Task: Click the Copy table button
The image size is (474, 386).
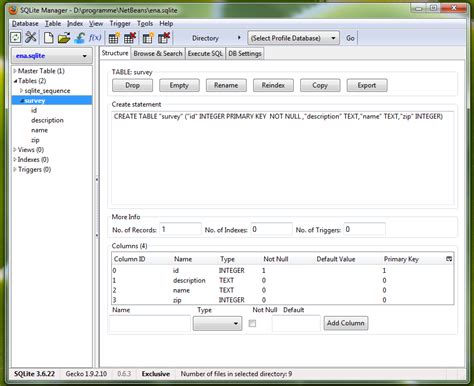Action: click(320, 85)
